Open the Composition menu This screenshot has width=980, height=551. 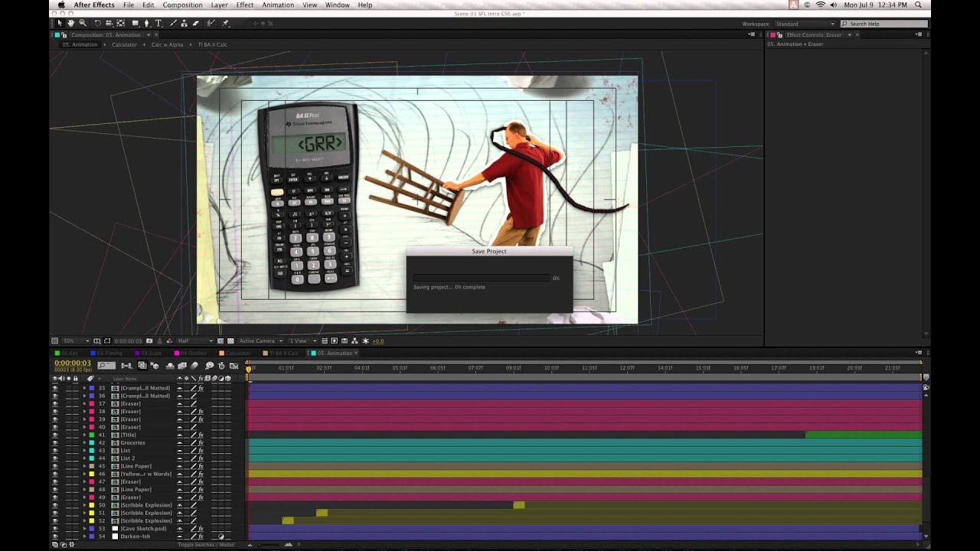183,5
